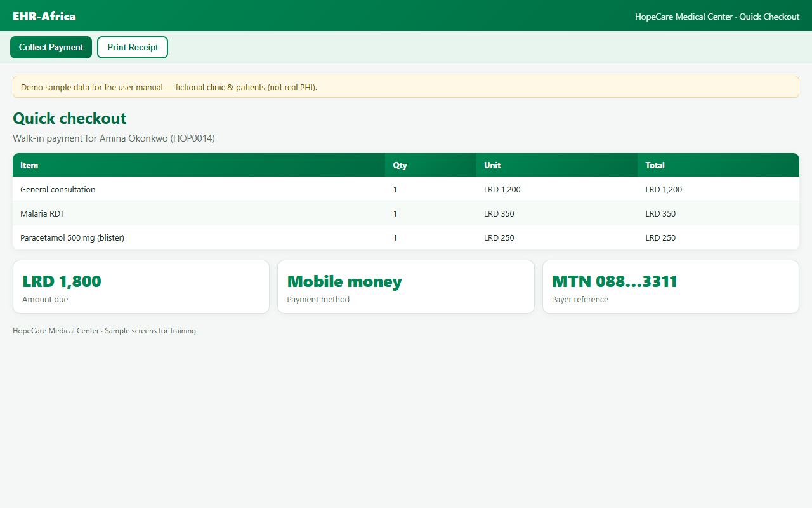Select the Payment method card label
Screen dimensions: 812x508
pos(318,299)
